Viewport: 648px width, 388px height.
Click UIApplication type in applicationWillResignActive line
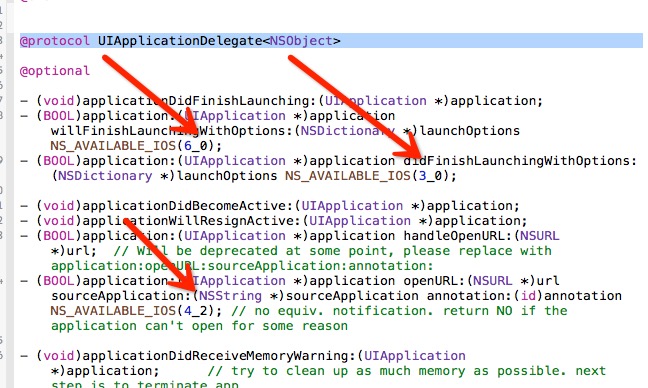(360, 221)
